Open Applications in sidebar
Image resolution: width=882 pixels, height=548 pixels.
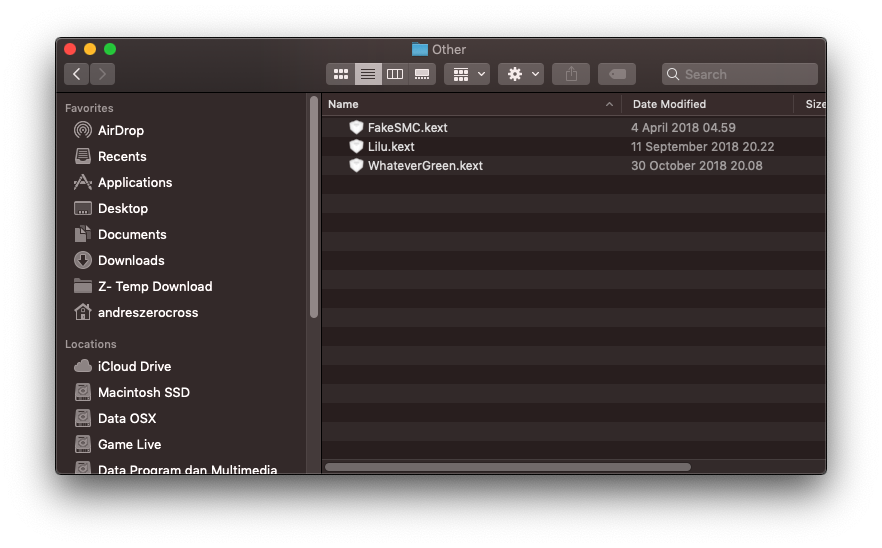(134, 182)
